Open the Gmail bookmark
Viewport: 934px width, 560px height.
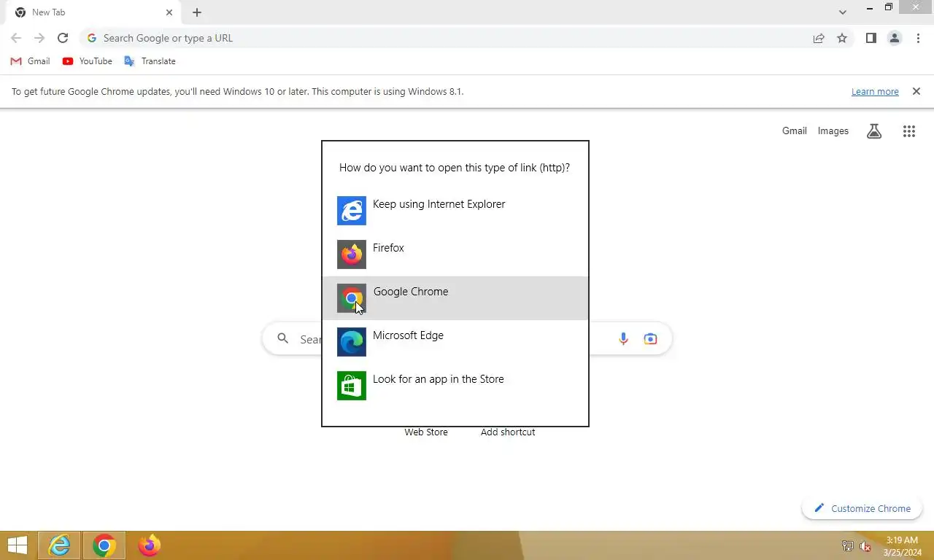pyautogui.click(x=30, y=61)
